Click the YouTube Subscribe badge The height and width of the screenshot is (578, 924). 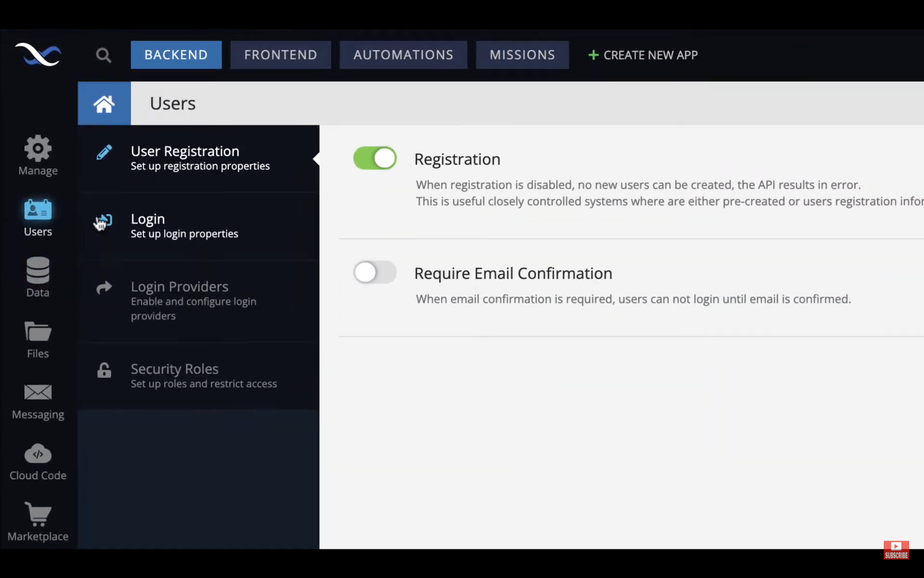tap(896, 550)
